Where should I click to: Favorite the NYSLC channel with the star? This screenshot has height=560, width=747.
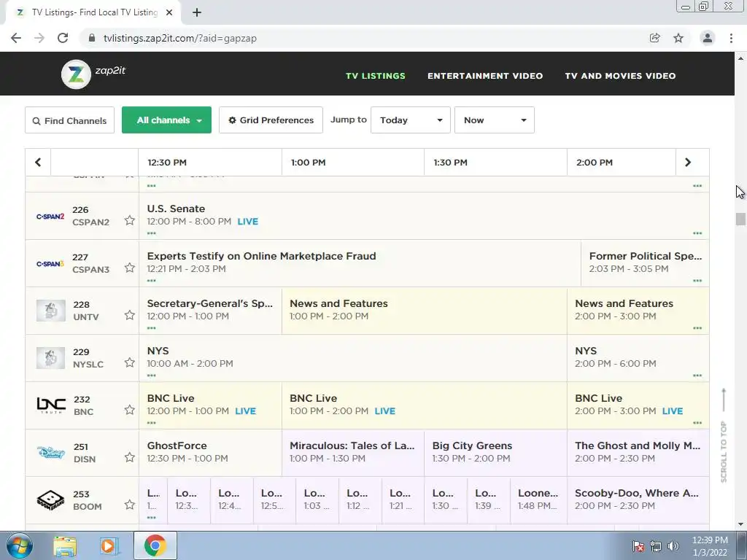tap(130, 362)
